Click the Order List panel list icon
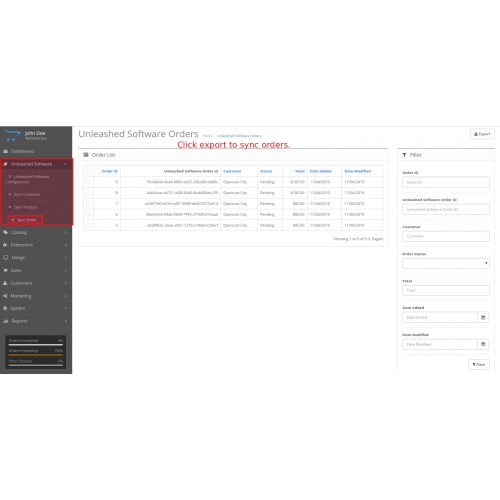This screenshot has width=500, height=500. pos(86,155)
